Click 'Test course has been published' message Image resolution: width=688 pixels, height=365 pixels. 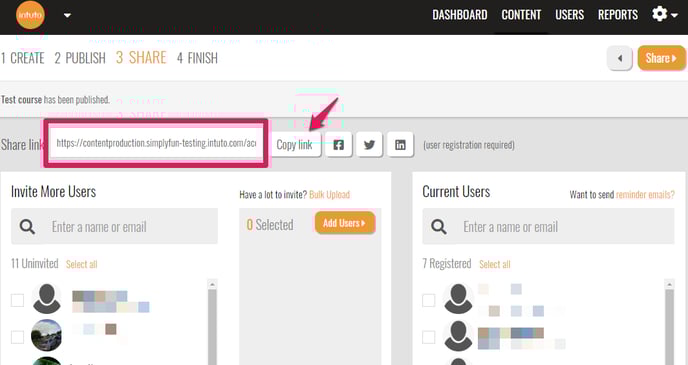(55, 100)
